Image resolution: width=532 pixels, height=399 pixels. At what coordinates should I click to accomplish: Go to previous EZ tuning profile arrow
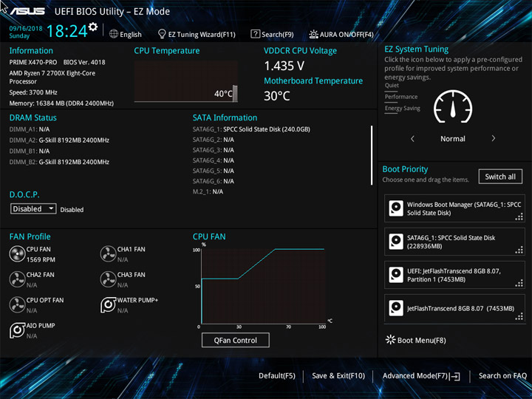pyautogui.click(x=412, y=138)
